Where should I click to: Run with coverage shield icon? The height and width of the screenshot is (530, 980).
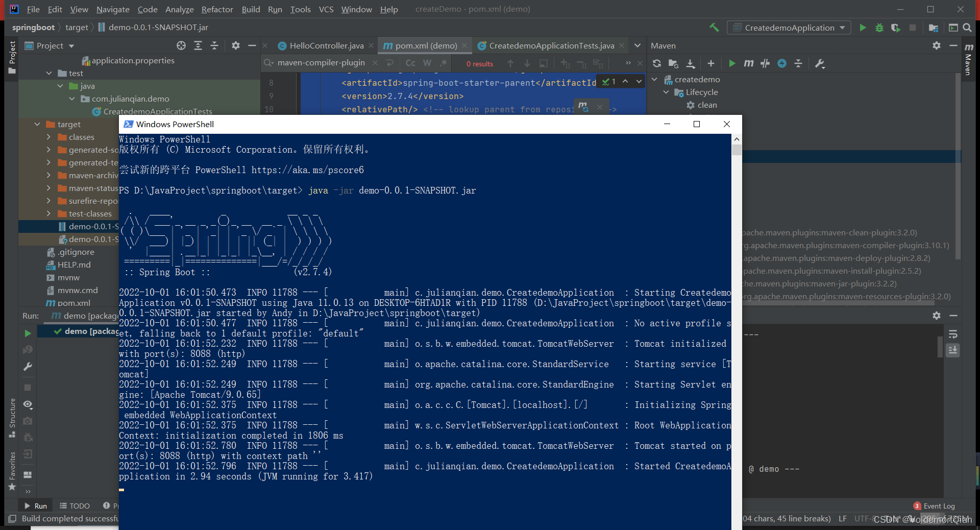pyautogui.click(x=896, y=28)
